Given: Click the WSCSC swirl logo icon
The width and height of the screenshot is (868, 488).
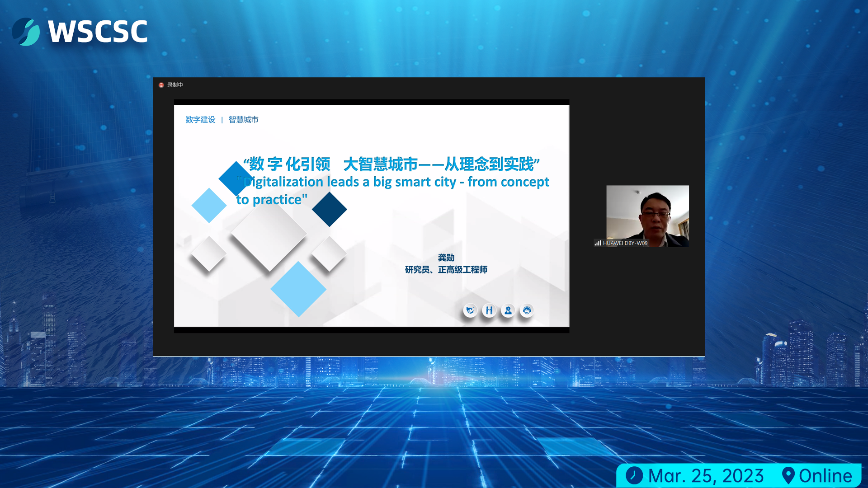Looking at the screenshot, I should coord(26,32).
